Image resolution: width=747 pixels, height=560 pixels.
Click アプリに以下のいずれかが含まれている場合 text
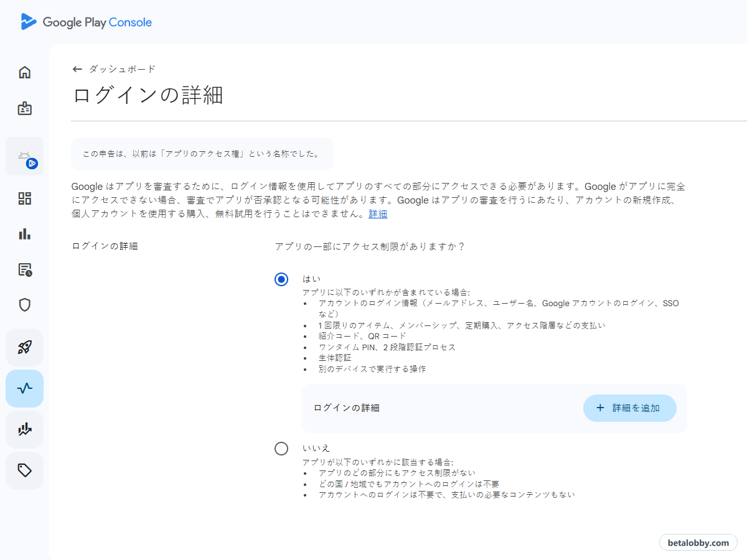pyautogui.click(x=386, y=292)
